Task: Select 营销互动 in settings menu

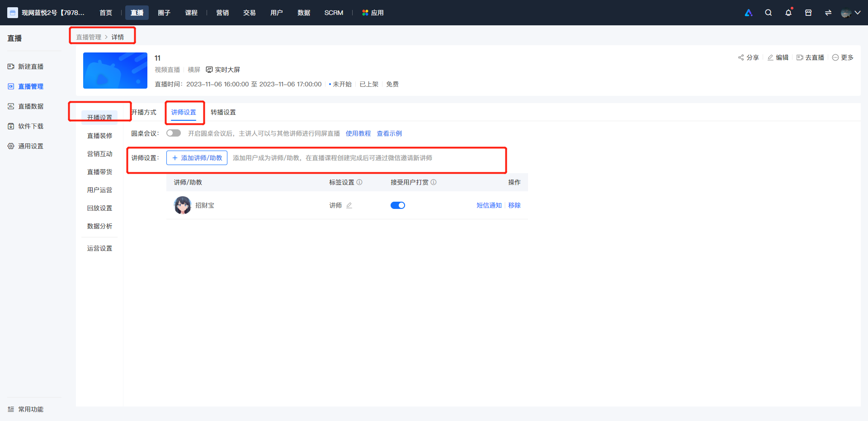Action: [x=99, y=154]
